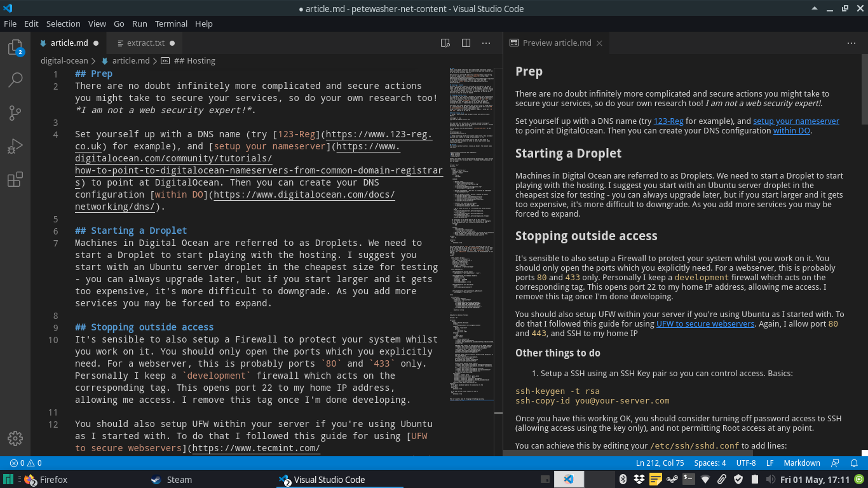Open the editor's More Actions ellipsis menu
Screen dimensions: 868x488
[486, 43]
